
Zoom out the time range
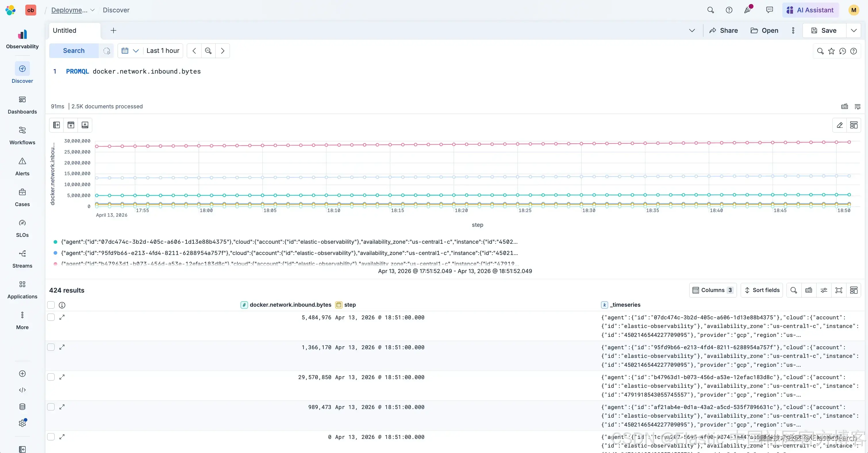[x=208, y=51]
